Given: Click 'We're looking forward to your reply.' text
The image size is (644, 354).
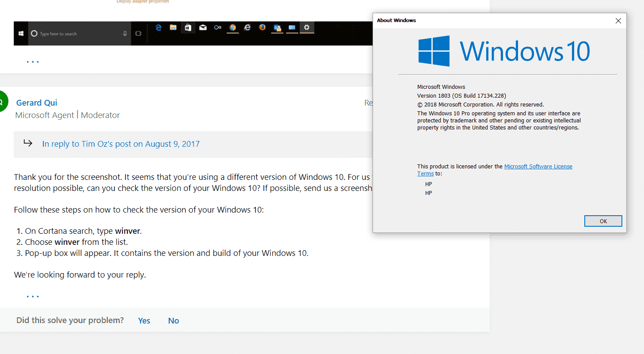Looking at the screenshot, I should coord(80,275).
